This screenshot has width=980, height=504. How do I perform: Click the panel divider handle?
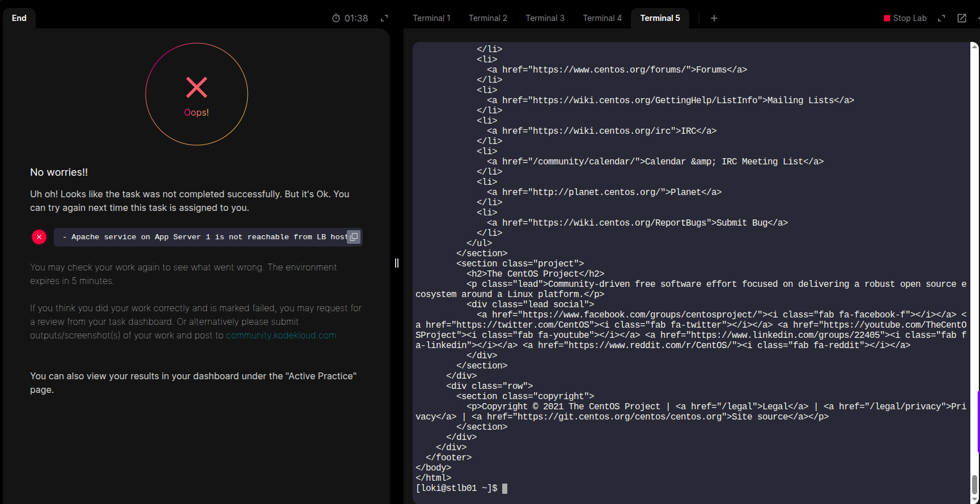point(397,263)
